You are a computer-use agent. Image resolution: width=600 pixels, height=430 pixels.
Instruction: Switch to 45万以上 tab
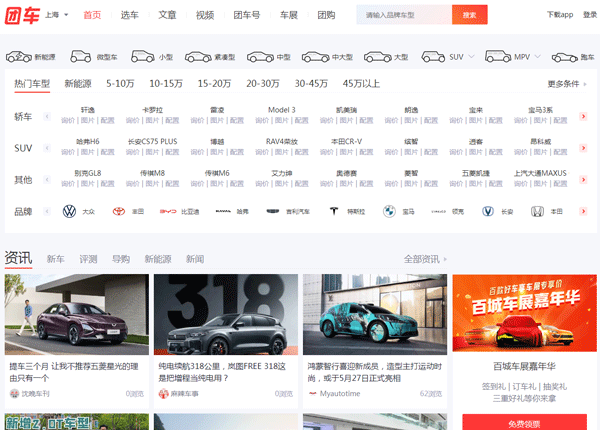361,83
